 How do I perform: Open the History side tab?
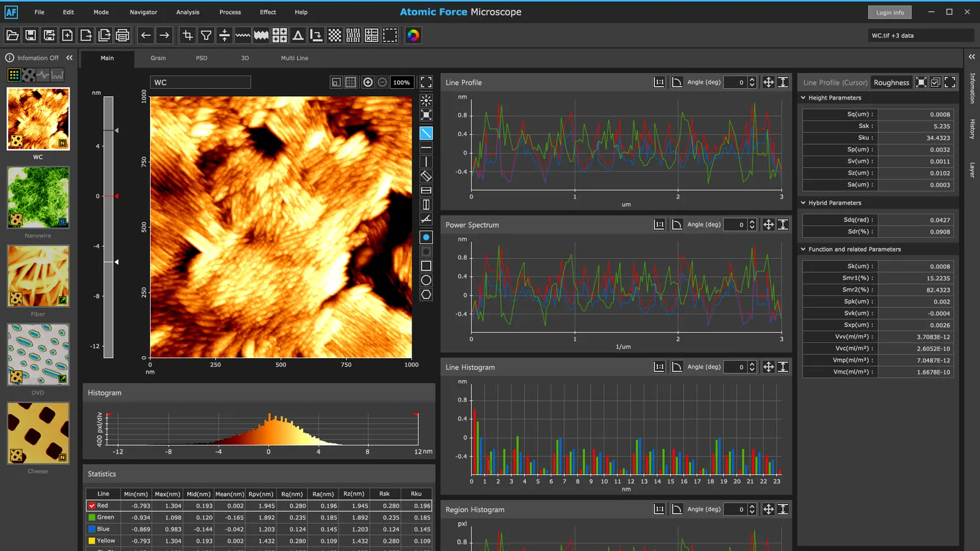pos(972,129)
